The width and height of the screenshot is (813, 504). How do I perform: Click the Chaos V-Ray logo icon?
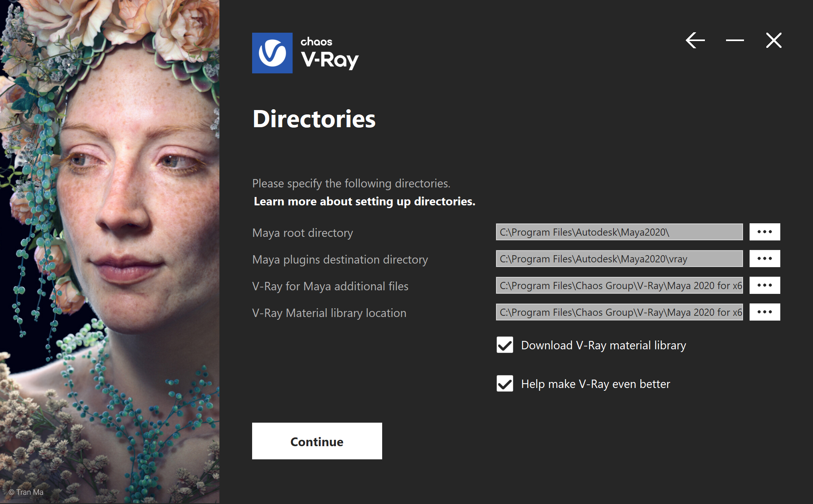[272, 53]
